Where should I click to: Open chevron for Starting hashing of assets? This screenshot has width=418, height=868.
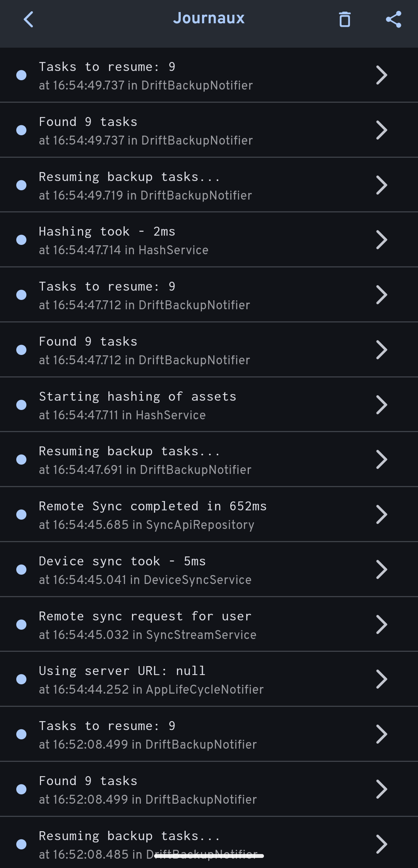(381, 405)
